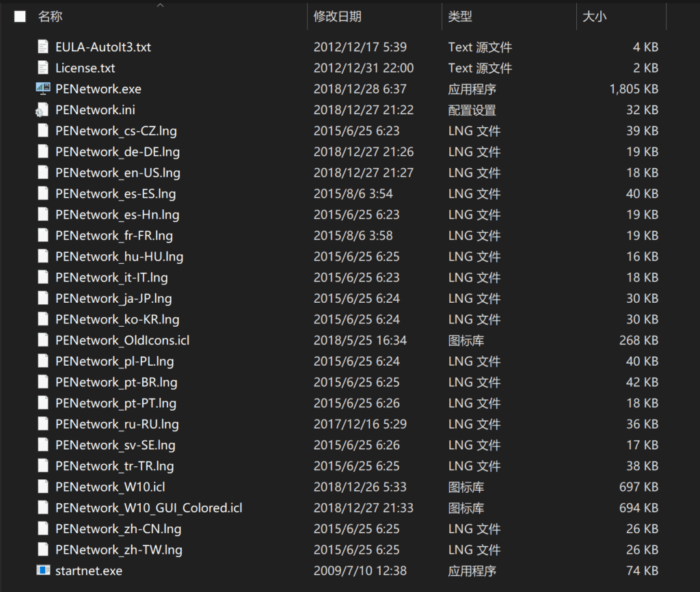Click the PENetwork.exe application icon
Viewport: 700px width, 592px height.
(43, 89)
